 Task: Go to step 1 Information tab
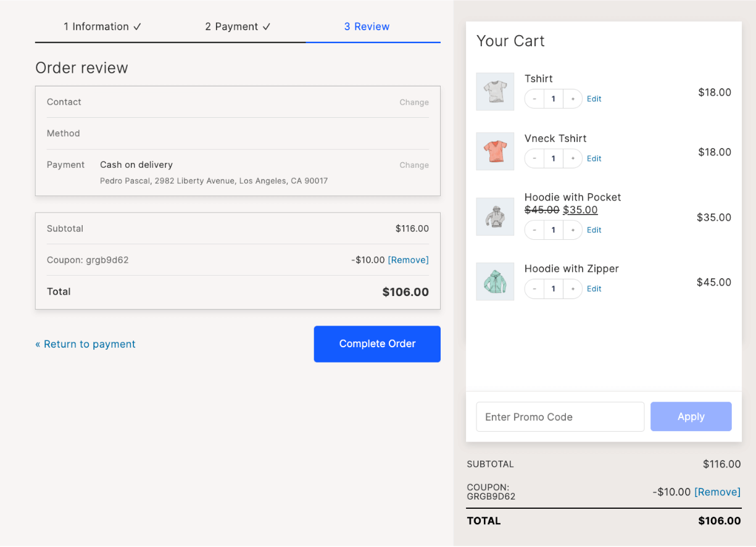point(102,27)
